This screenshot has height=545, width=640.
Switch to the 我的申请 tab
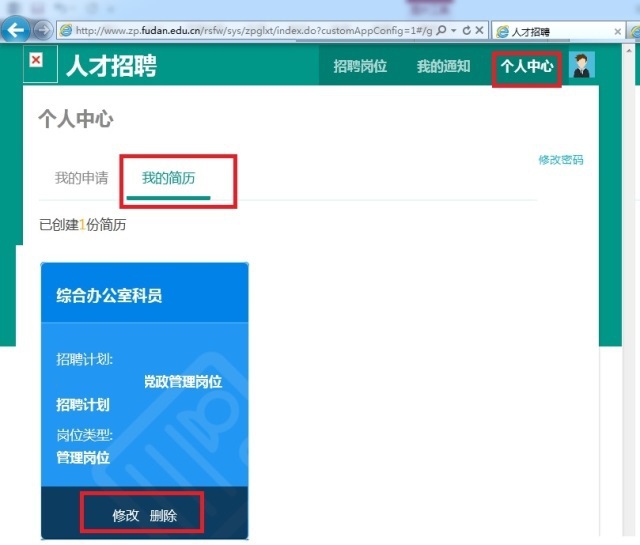click(81, 178)
